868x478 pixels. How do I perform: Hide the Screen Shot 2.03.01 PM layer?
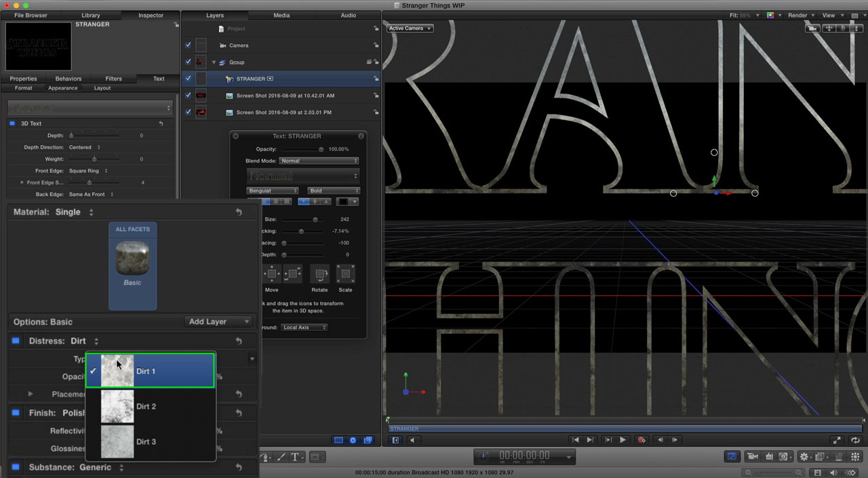pyautogui.click(x=188, y=113)
